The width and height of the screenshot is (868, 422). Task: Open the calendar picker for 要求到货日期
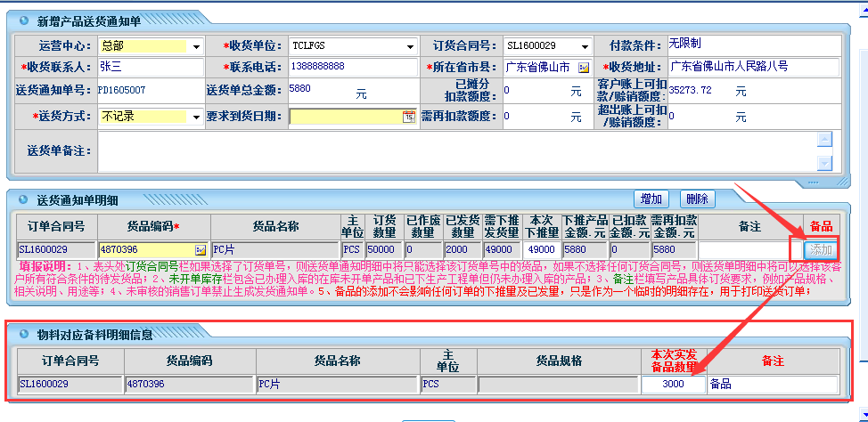coord(408,117)
